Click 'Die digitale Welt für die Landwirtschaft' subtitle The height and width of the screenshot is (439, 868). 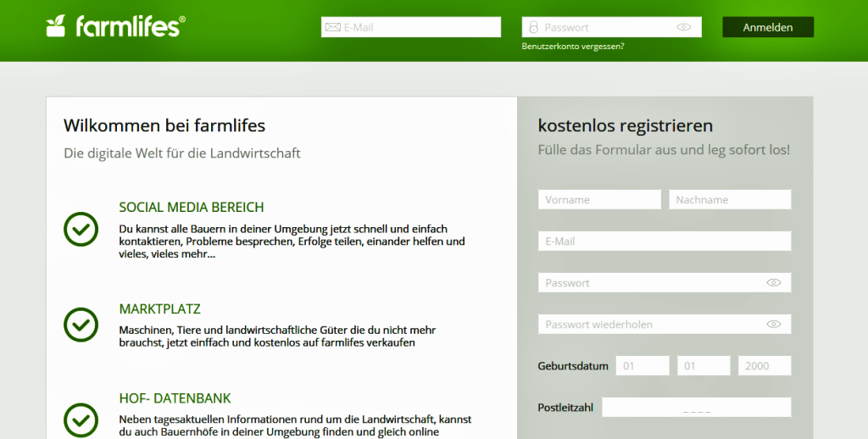coord(182,153)
